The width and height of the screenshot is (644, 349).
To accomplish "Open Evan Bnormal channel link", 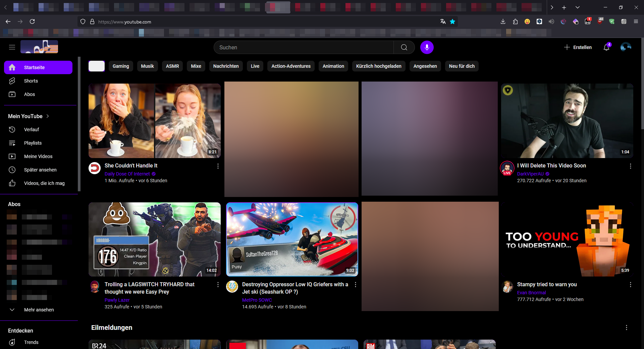I will click(x=531, y=293).
